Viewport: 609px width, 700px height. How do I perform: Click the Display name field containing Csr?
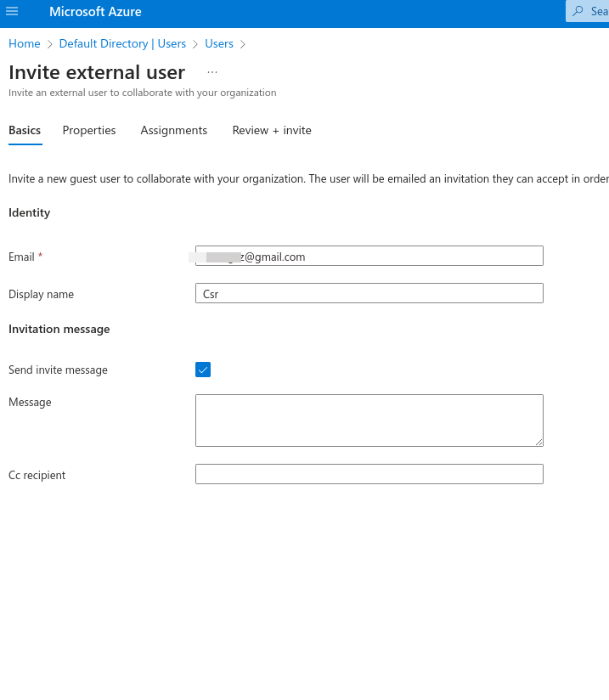click(x=369, y=294)
